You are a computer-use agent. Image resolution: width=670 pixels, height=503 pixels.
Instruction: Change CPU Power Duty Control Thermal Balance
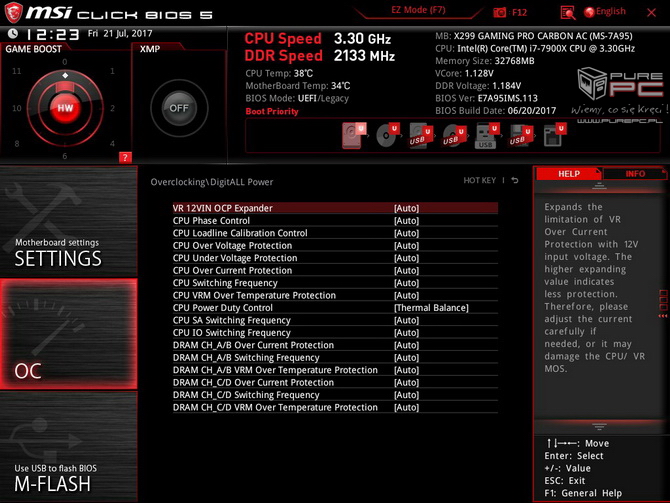431,308
